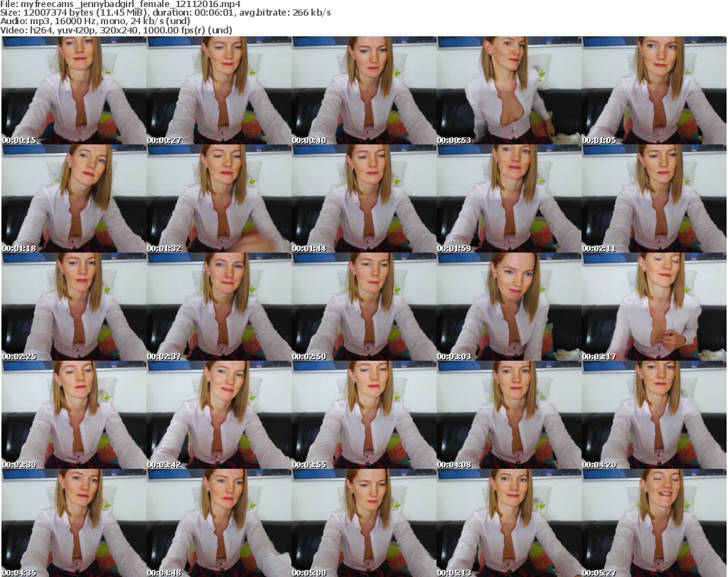This screenshot has width=728, height=577.
Task: Click the 00:02:50 thumbnail
Action: pyautogui.click(x=363, y=307)
